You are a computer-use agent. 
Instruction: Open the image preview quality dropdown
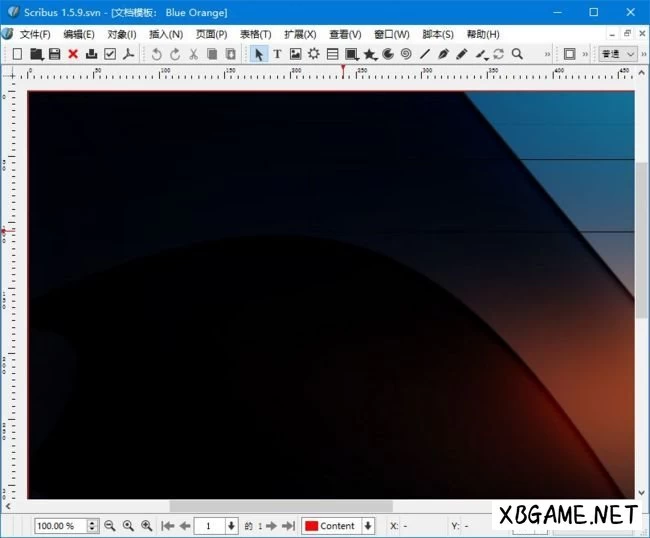click(618, 54)
